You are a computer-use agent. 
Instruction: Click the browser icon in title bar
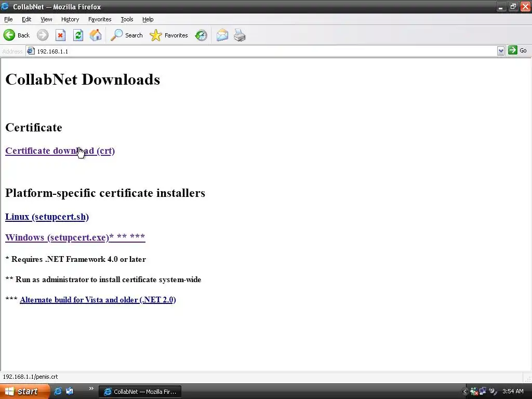5,6
